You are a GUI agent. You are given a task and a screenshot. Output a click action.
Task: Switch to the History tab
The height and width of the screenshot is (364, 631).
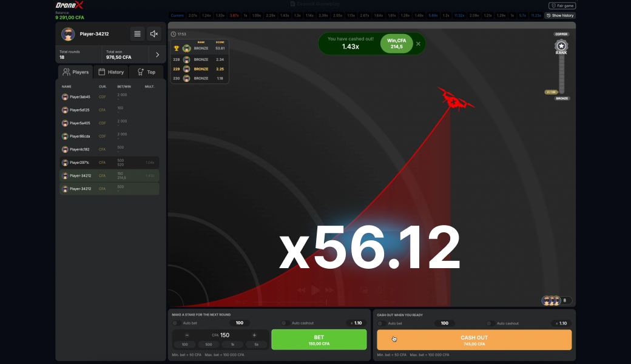[110, 72]
